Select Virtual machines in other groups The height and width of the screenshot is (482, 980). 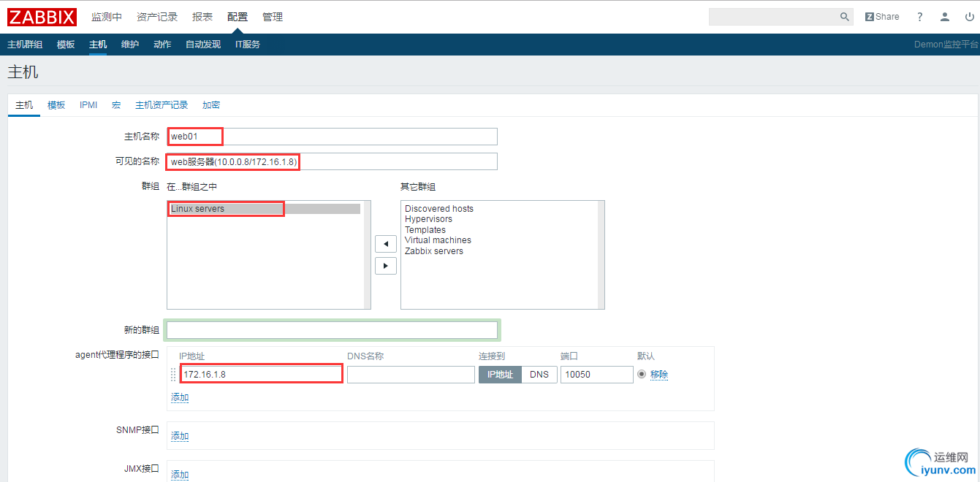click(438, 240)
